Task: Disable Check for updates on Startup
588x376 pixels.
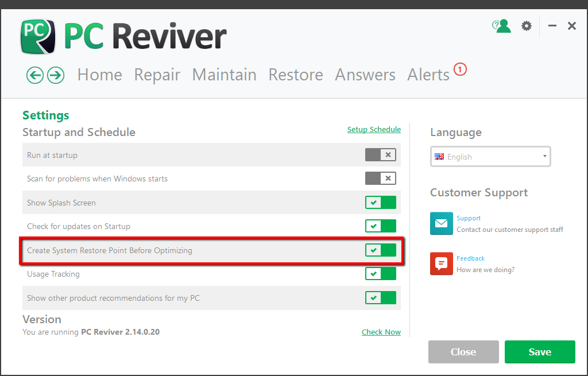Action: 381,226
